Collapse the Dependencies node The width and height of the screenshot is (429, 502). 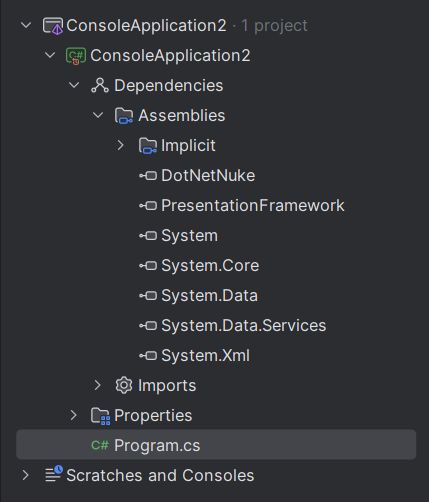pos(74,85)
